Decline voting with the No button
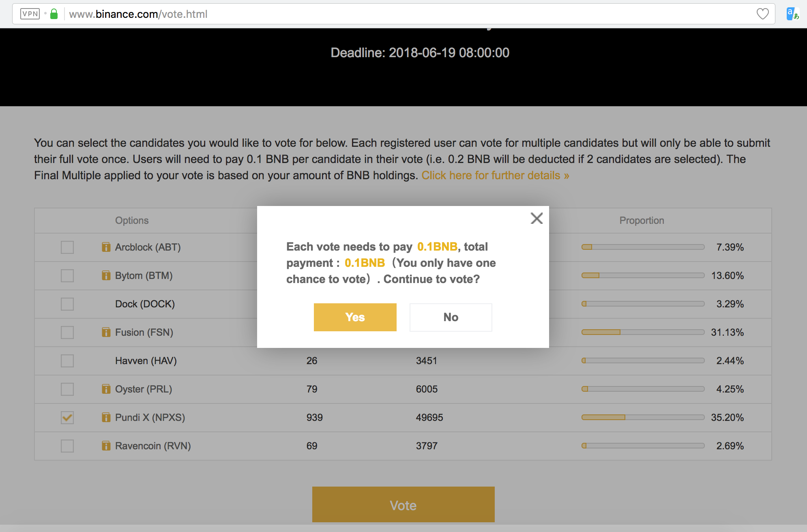Image resolution: width=807 pixels, height=532 pixels. point(451,317)
